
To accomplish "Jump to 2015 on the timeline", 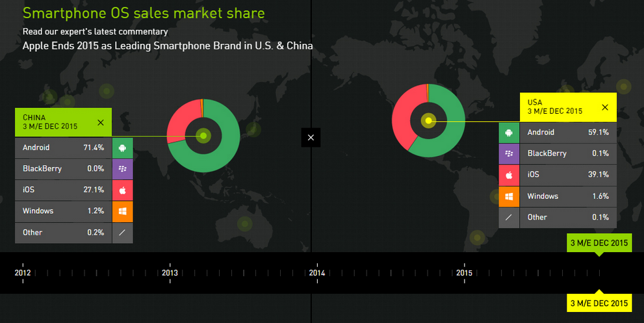I will click(464, 273).
